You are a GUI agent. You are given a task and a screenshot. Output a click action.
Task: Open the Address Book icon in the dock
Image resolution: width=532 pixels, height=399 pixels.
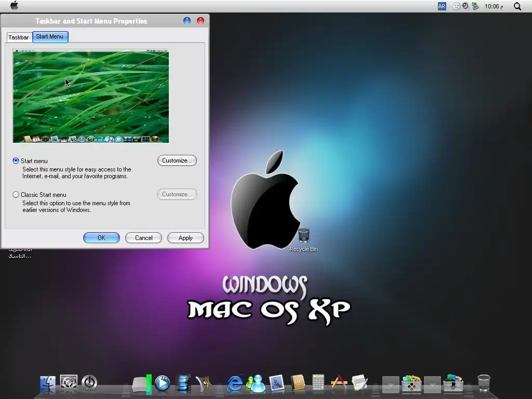tap(298, 383)
